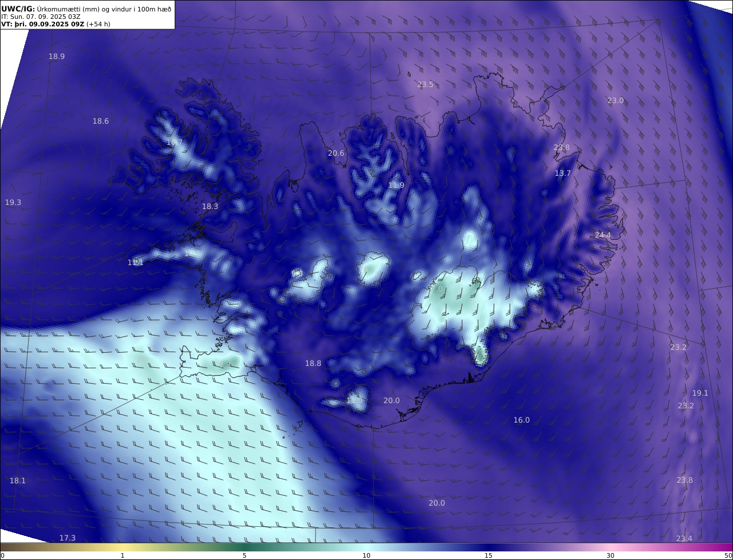Image resolution: width=733 pixels, height=560 pixels.
Task: Pick the 11.1 value label on the map
Action: pos(136,263)
